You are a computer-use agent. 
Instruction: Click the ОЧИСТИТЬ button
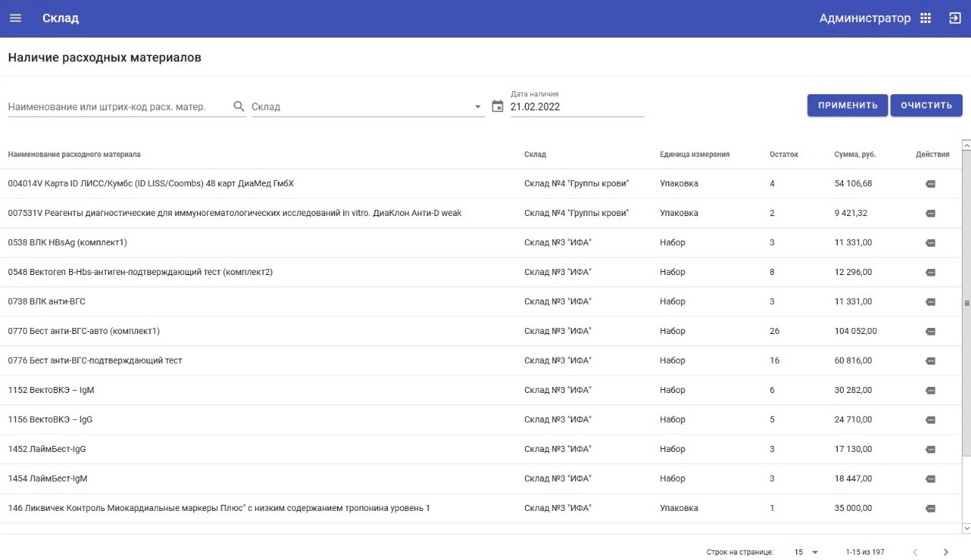pyautogui.click(x=926, y=106)
